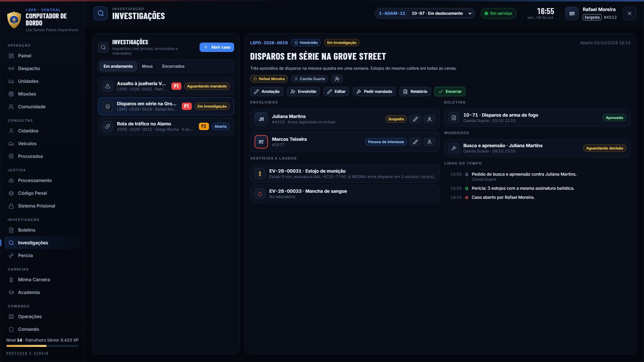This screenshot has height=362, width=644.
Task: Click the Editar case button
Action: pyautogui.click(x=336, y=92)
